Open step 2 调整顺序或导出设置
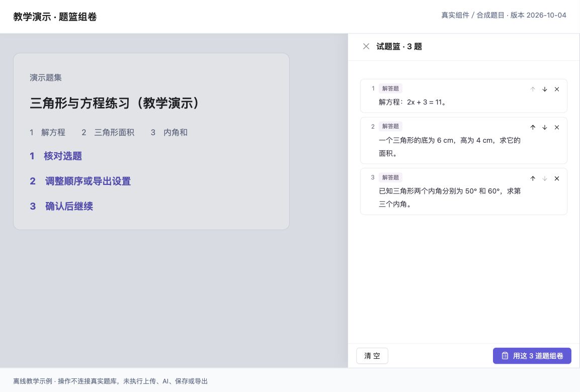Image resolution: width=580 pixels, height=392 pixels. coord(80,181)
